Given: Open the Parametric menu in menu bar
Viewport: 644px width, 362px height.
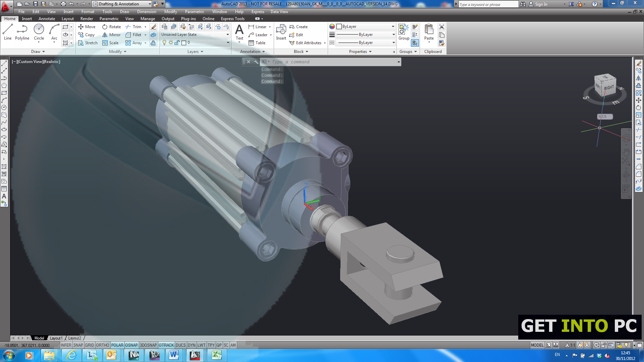Looking at the screenshot, I should tap(194, 12).
